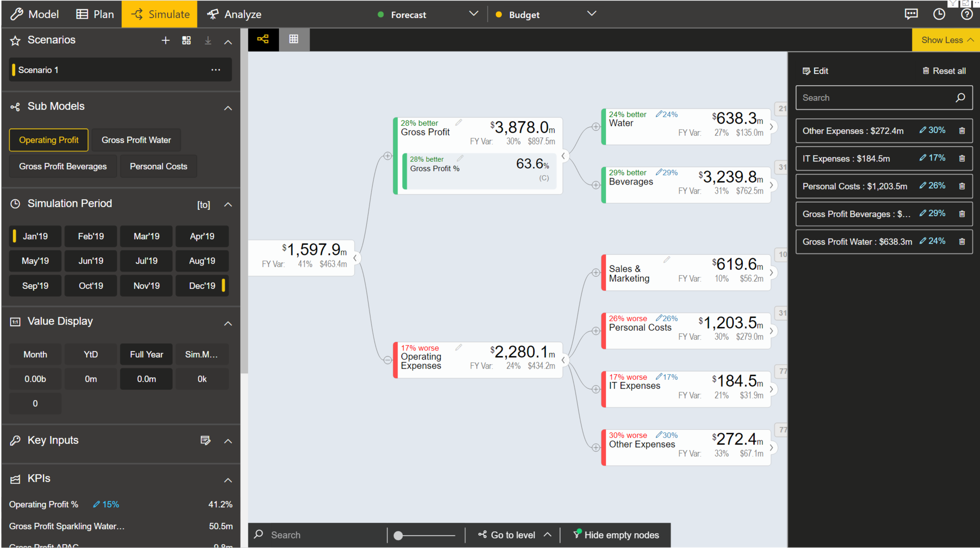Switch to table grid view icon

pyautogui.click(x=294, y=39)
